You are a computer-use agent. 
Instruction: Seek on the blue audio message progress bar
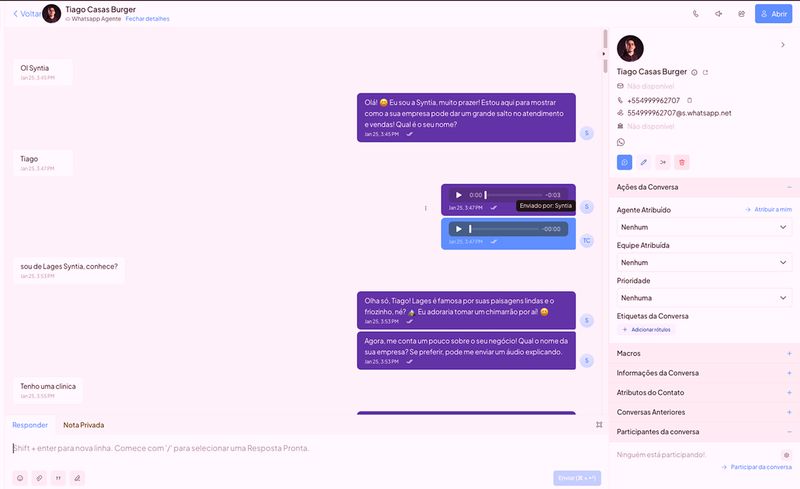tap(504, 229)
